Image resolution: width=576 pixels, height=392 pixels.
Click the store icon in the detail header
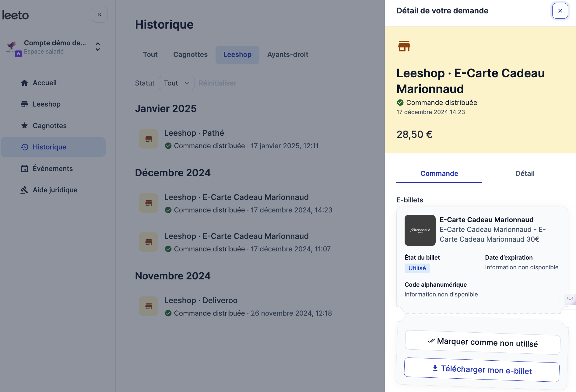click(x=404, y=46)
